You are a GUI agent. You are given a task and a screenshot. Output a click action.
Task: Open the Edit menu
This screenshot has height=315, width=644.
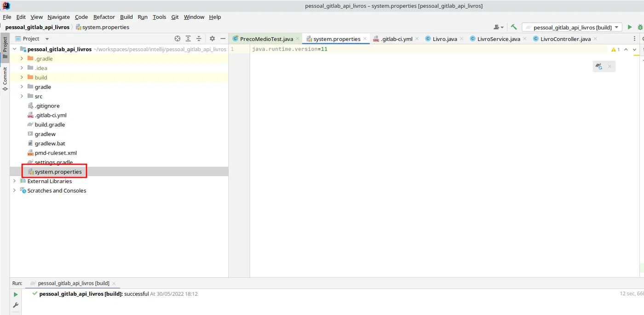[21, 17]
